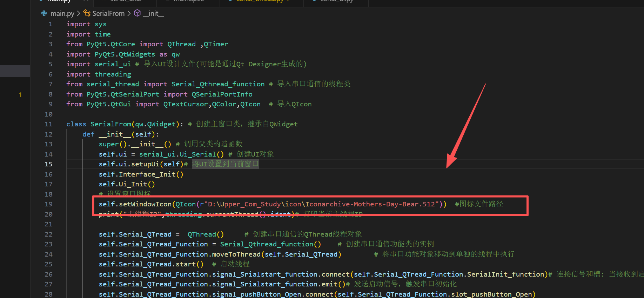
Task: Click 'QTimer' on line 3
Action: 216,44
